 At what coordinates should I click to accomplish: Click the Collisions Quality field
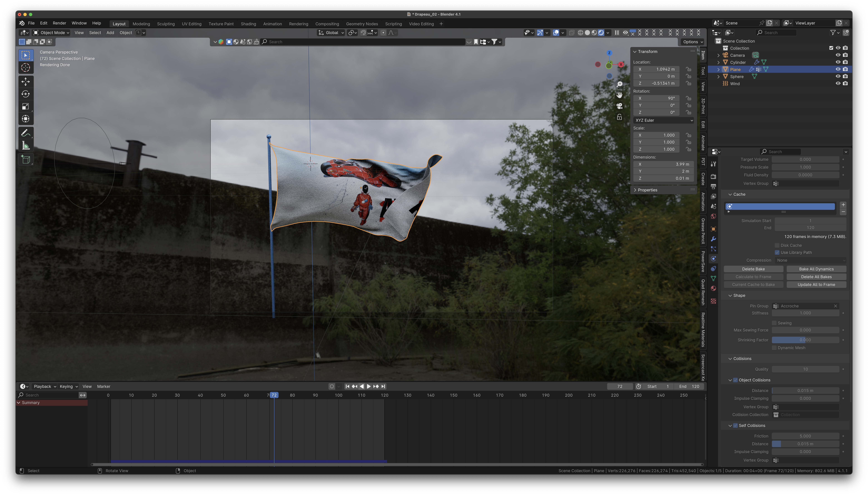click(805, 369)
